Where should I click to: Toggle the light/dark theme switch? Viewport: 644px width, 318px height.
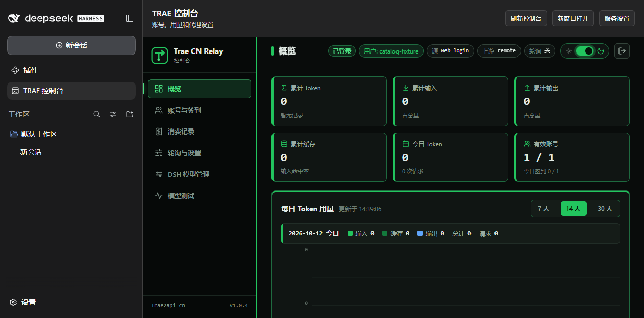[585, 51]
